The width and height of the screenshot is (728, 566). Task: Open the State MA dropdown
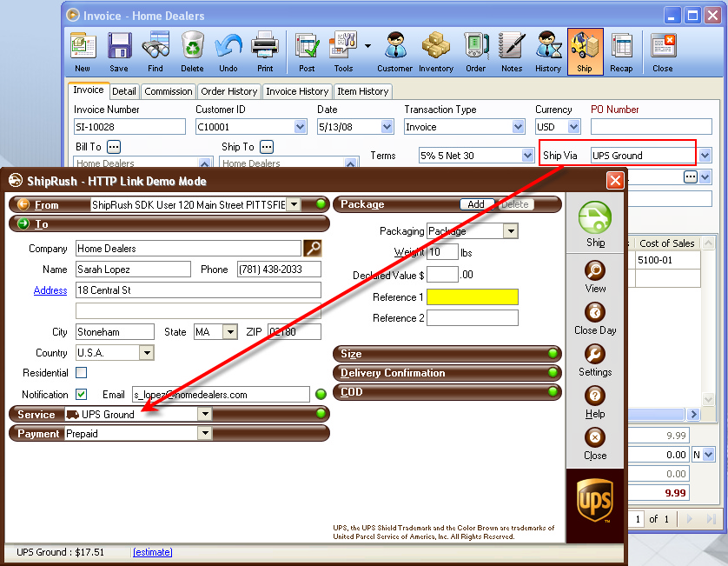coord(230,332)
